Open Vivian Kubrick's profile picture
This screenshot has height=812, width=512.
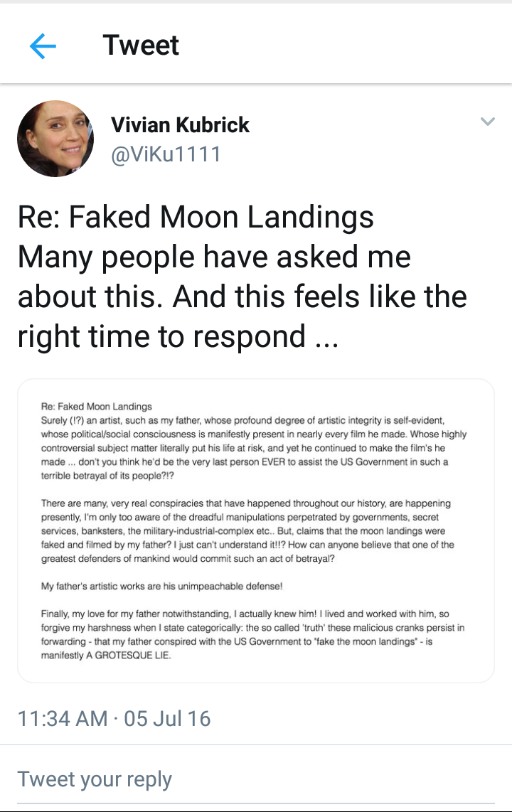click(55, 139)
